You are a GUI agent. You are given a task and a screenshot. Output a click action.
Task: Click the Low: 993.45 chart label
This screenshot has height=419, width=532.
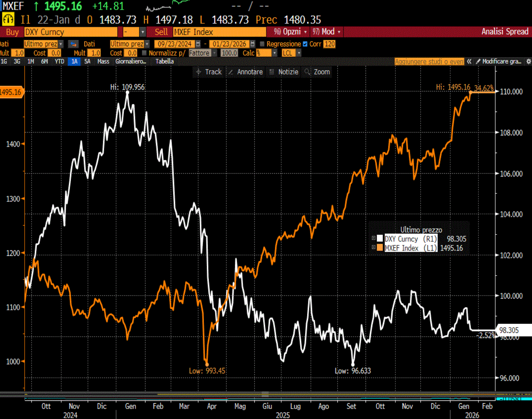coord(207,370)
